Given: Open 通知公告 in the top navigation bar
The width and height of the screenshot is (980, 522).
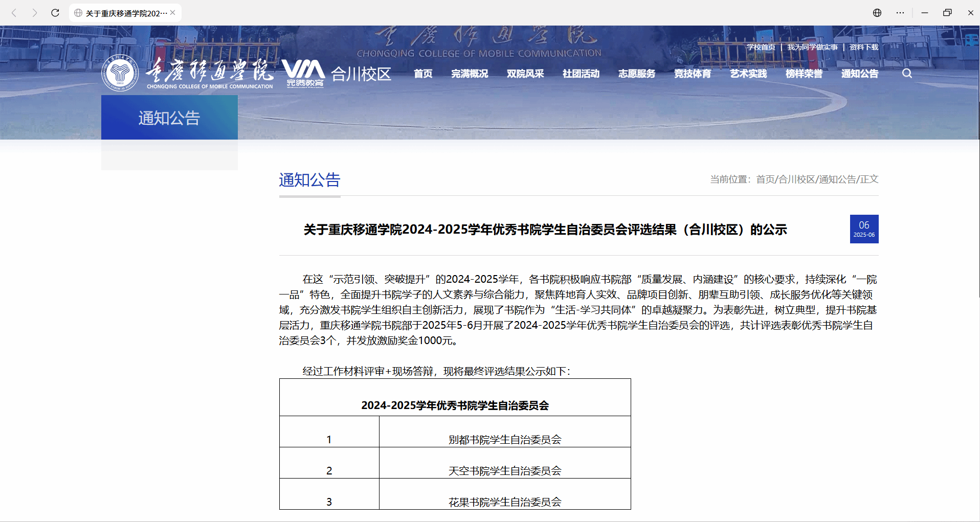Looking at the screenshot, I should point(860,74).
